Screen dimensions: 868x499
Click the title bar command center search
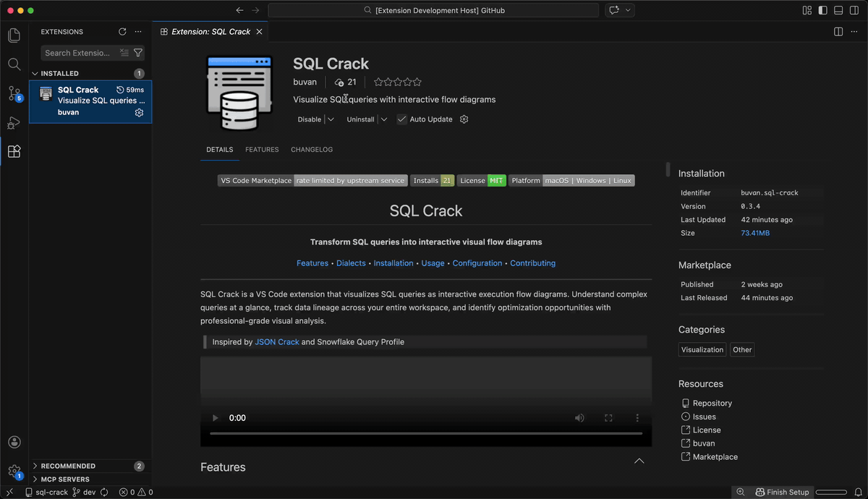[433, 10]
